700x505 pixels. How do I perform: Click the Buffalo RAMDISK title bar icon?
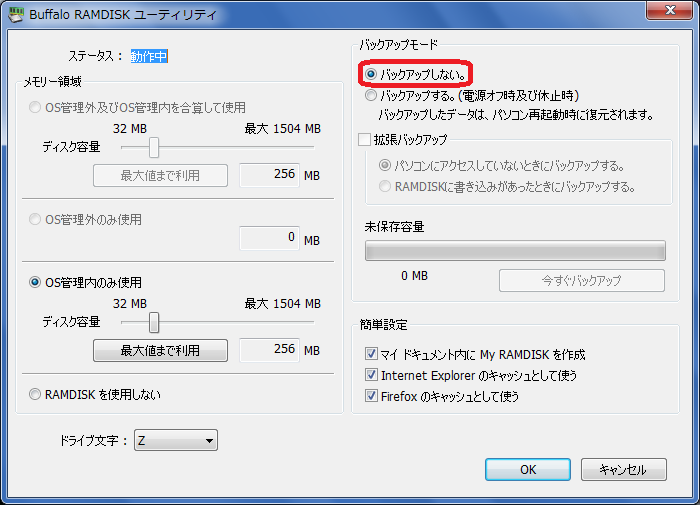(16, 14)
